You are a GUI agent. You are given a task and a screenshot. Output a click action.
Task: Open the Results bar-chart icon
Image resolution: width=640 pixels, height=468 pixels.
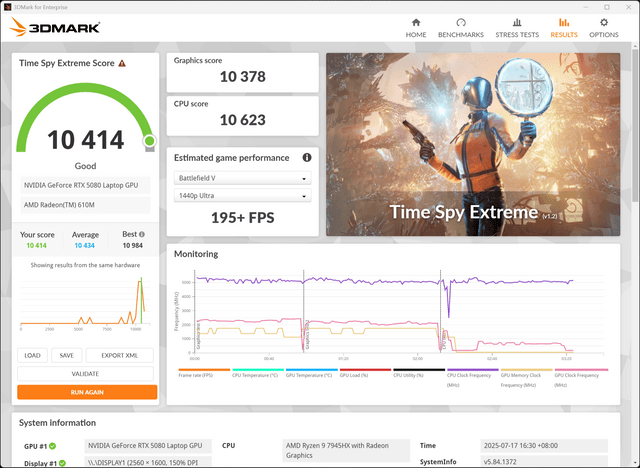[x=564, y=22]
